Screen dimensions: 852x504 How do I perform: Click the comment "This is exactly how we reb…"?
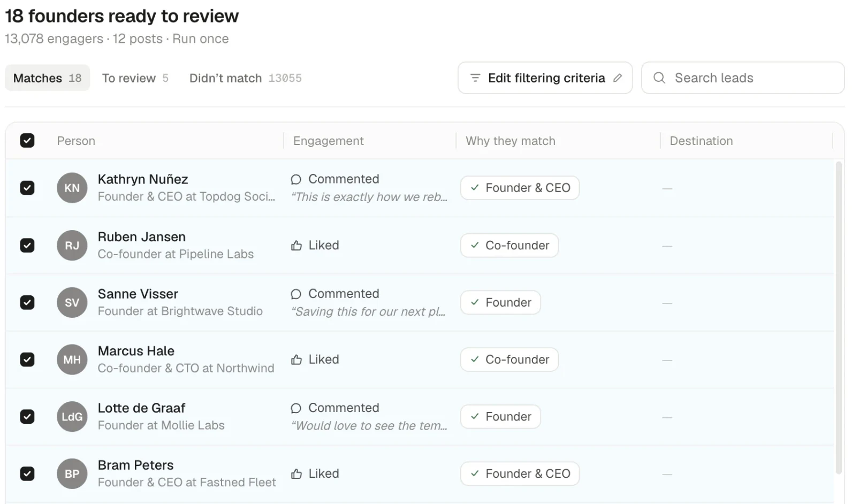(x=369, y=197)
